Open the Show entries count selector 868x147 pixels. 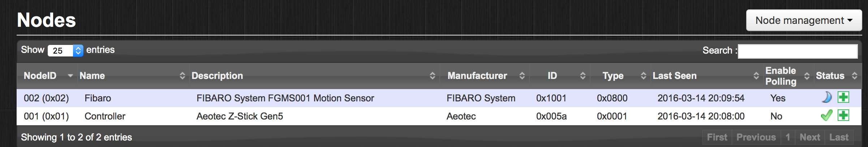coord(65,51)
